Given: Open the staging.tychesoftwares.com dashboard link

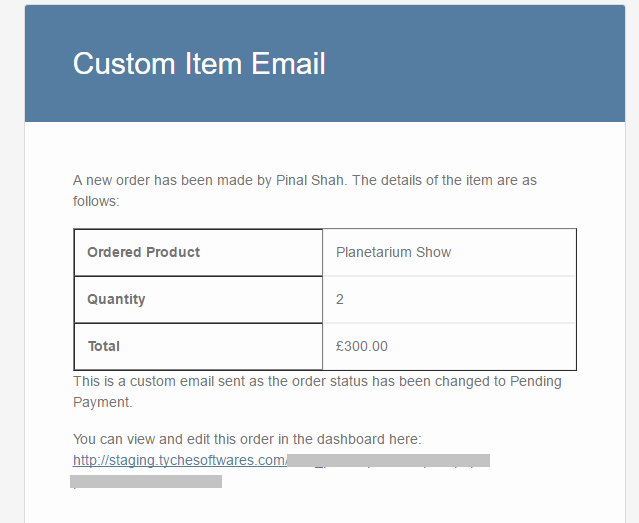Looking at the screenshot, I should pyautogui.click(x=180, y=460).
